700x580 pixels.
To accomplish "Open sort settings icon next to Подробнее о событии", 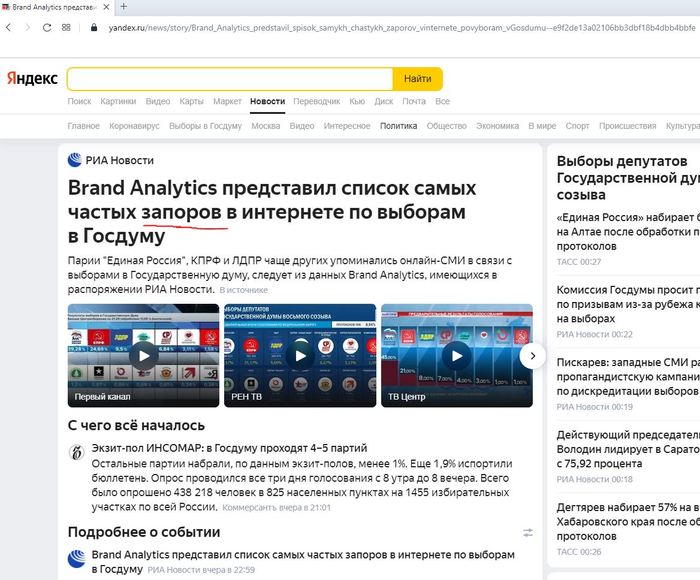I will [x=528, y=532].
